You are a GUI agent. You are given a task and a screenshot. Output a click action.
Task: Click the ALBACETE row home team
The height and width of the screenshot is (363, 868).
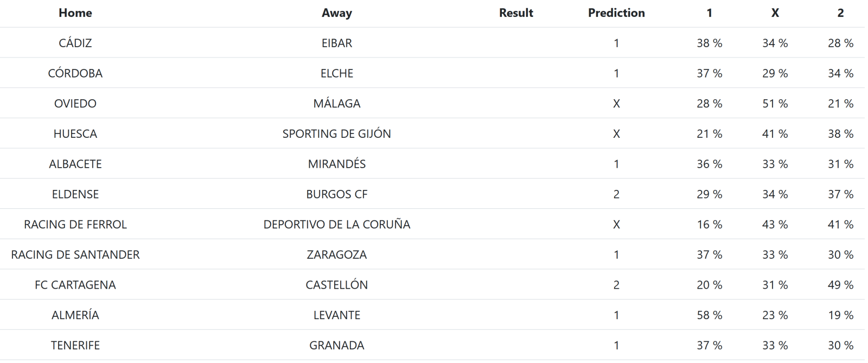coord(75,164)
